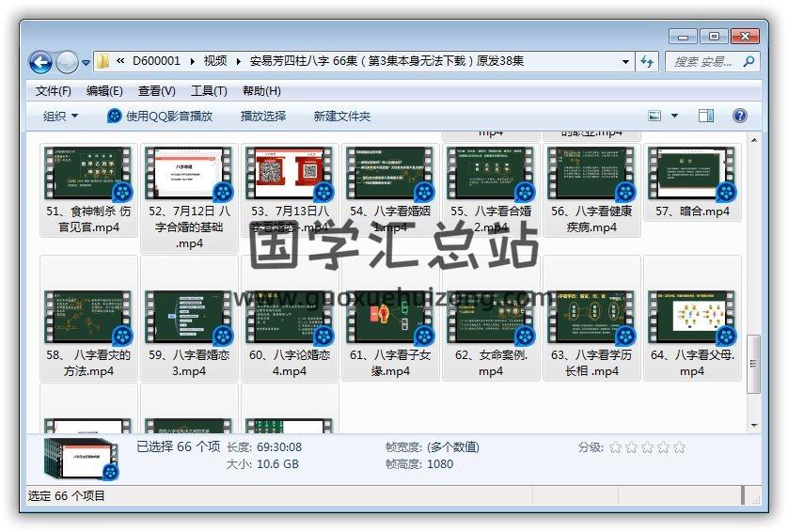
Task: Open the Help question mark icon
Action: point(739,116)
